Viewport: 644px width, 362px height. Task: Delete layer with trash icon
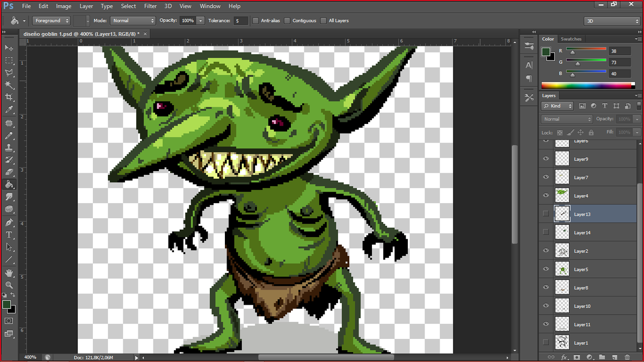[627, 357]
